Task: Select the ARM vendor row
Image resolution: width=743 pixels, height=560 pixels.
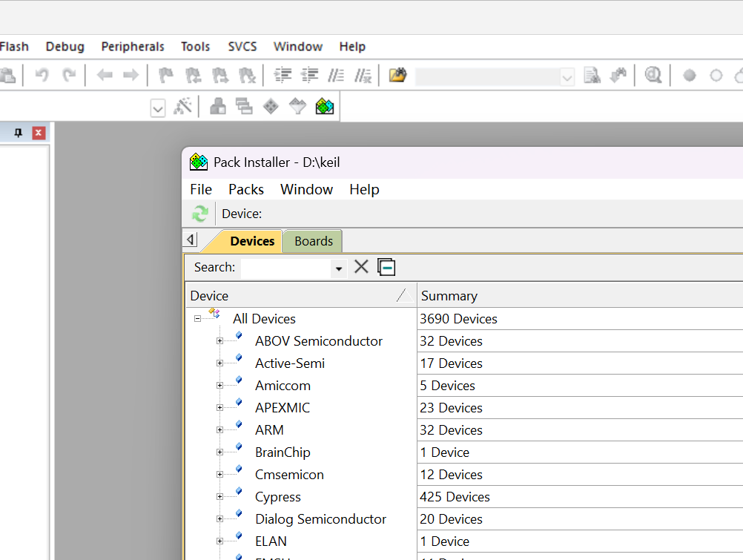Action: coord(269,430)
